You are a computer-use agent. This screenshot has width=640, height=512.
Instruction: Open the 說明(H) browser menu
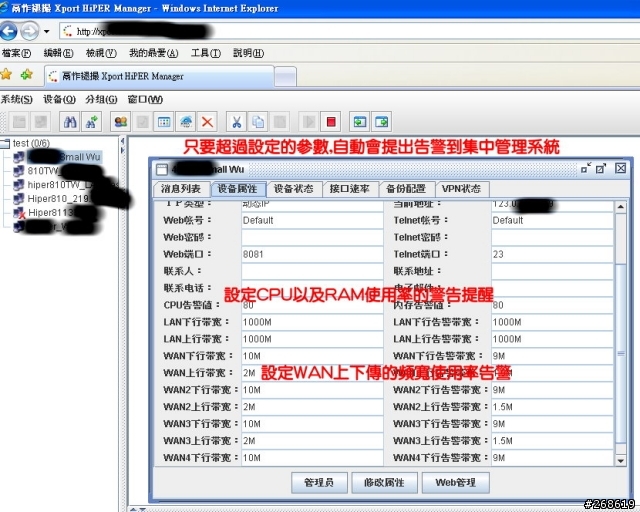pyautogui.click(x=248, y=53)
